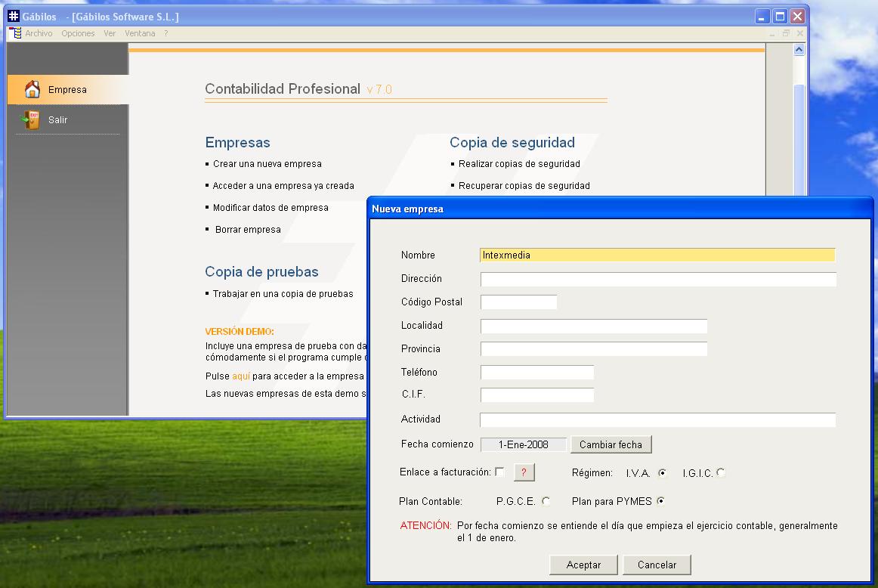Image resolution: width=878 pixels, height=588 pixels.
Task: Click the document icon left of Archivo menu
Action: [16, 33]
